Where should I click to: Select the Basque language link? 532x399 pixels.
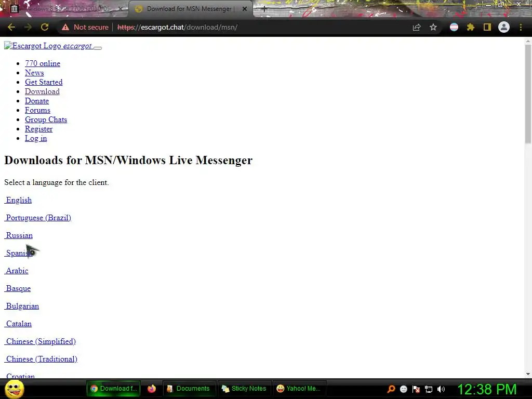pos(18,288)
